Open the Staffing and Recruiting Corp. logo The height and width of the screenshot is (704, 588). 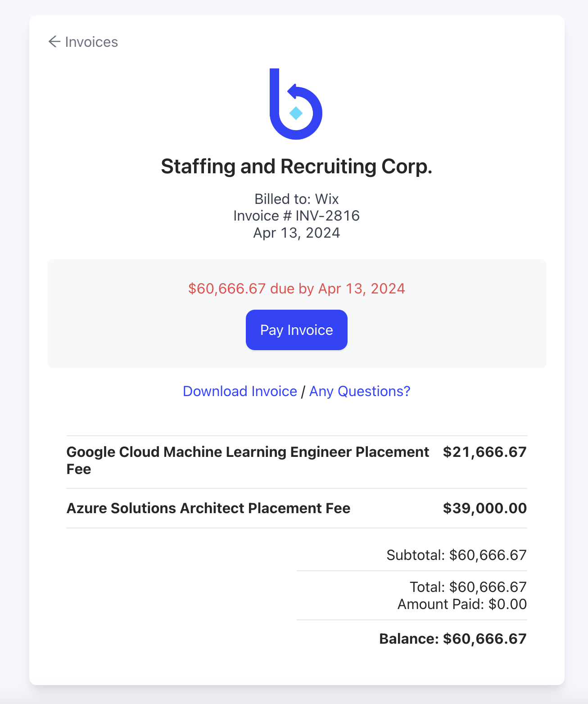tap(296, 104)
